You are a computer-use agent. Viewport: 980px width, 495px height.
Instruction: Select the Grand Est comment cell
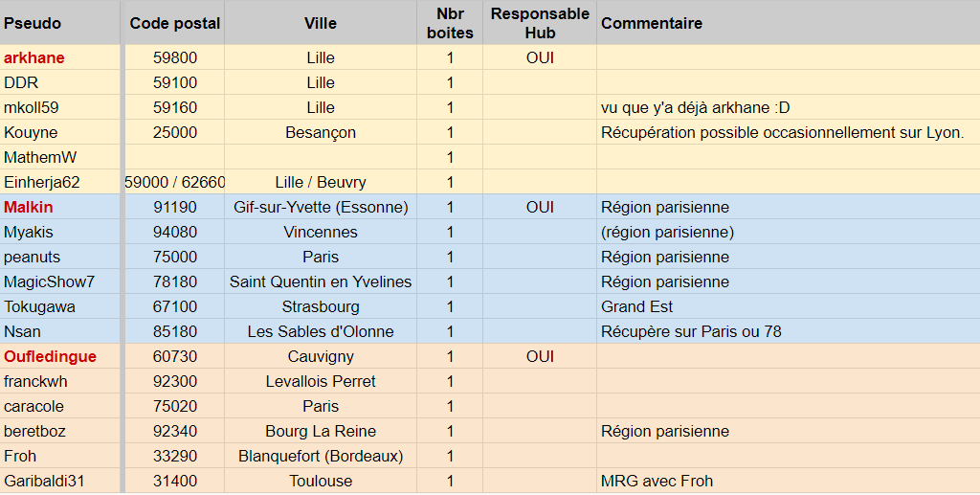[x=637, y=306]
